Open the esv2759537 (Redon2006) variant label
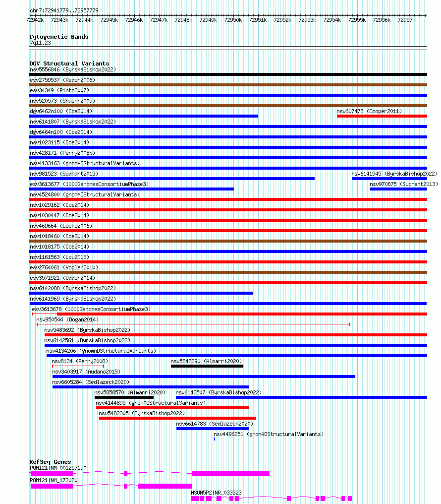The image size is (441, 504). (x=62, y=80)
